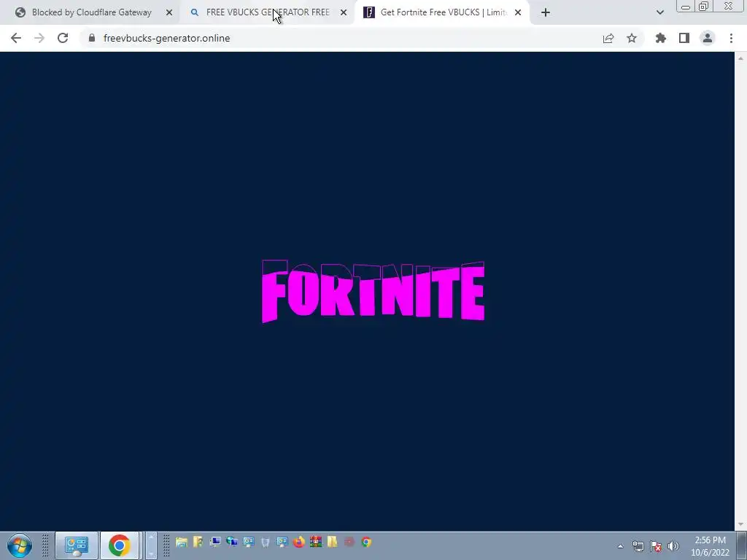Toggle the browser side panel

(684, 38)
